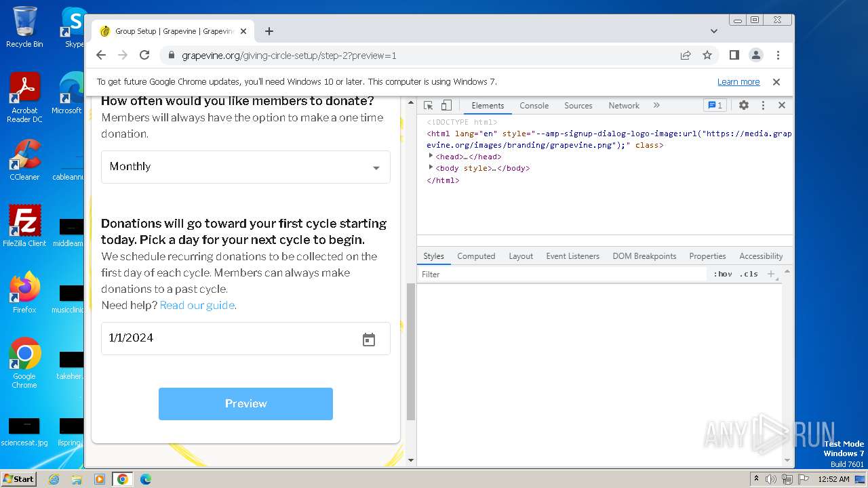Open Firefox desktop shortcut
Screen dimensions: 868x488
24,292
